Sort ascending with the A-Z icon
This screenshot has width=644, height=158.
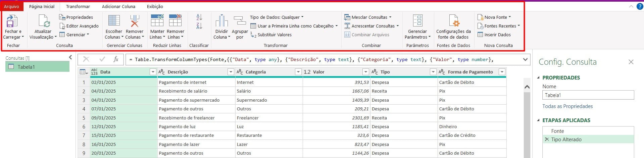click(199, 17)
